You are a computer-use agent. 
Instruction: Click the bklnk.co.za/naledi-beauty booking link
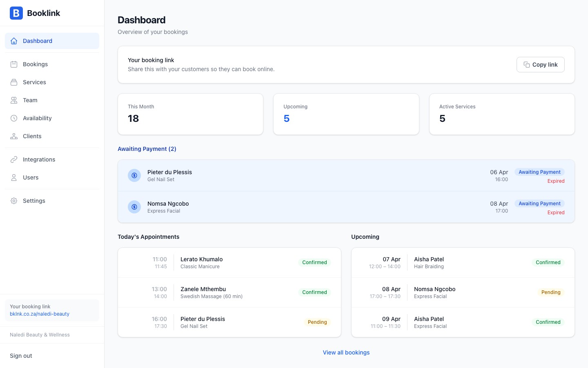pyautogui.click(x=40, y=314)
